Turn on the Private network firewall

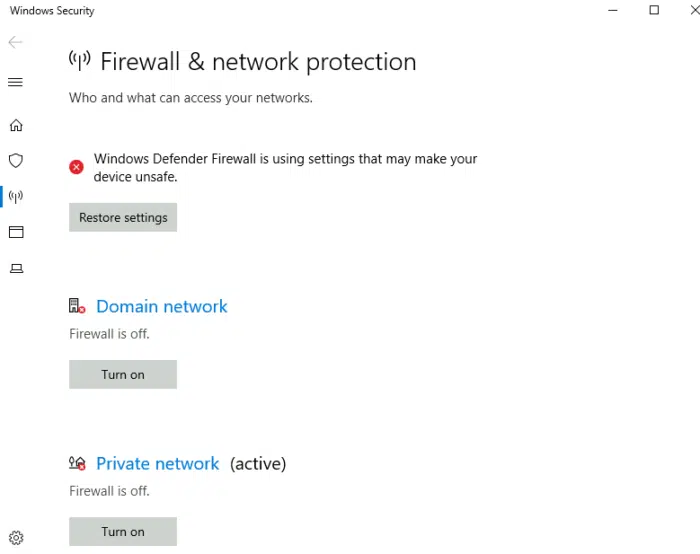coord(123,531)
